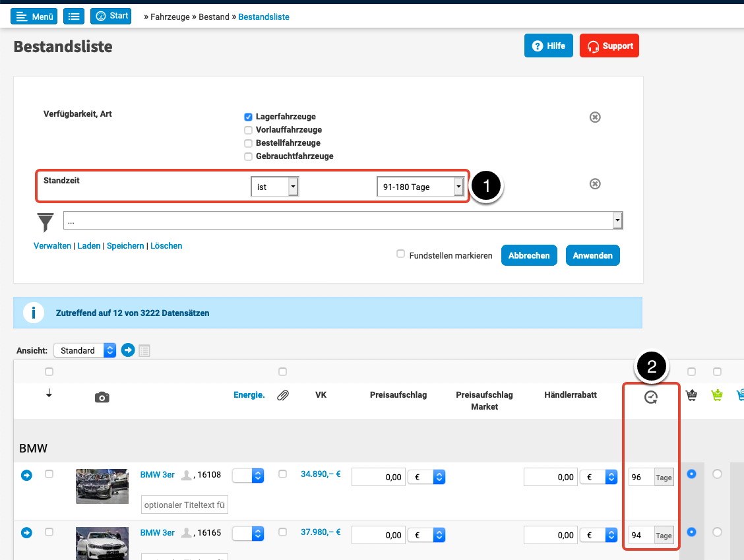Screen dimensions: 744x560
Task: Click the green shopping basket column icon
Action: (x=717, y=396)
